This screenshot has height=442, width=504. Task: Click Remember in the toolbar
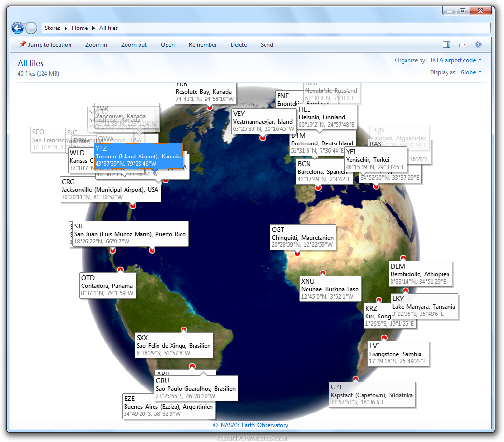[203, 45]
